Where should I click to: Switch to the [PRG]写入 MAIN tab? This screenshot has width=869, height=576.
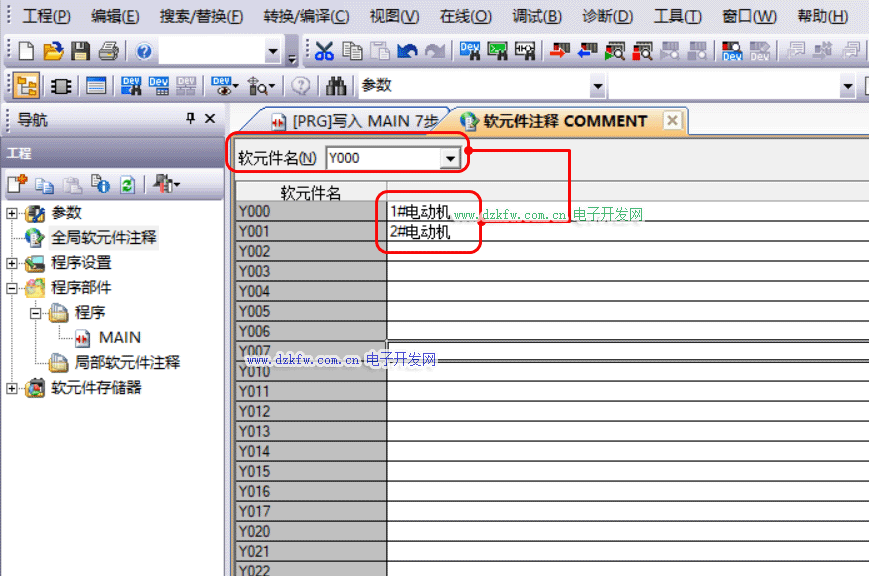[x=355, y=121]
